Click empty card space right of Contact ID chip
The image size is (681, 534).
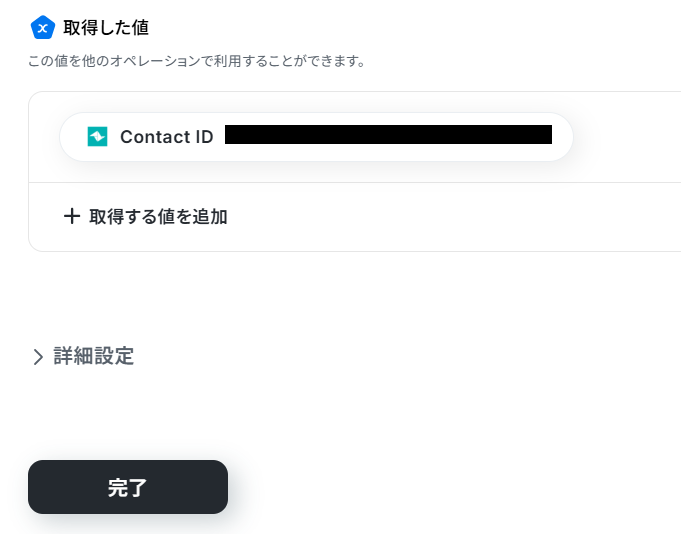coord(625,137)
